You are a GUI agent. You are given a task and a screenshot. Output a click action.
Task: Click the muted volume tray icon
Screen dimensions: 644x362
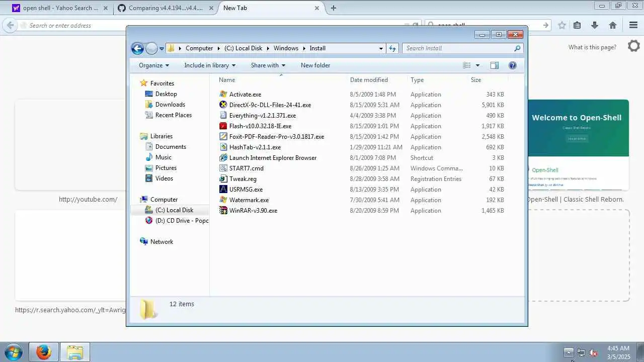(x=594, y=353)
